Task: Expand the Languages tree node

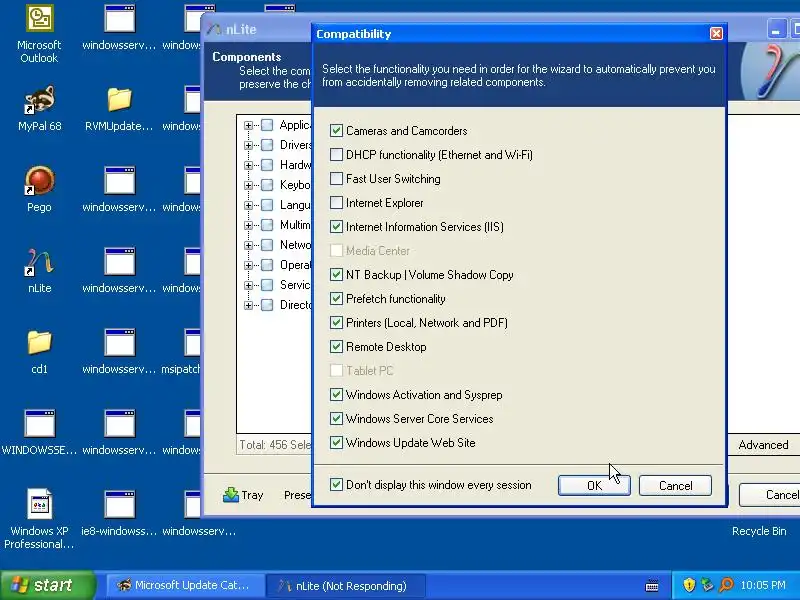Action: (x=248, y=205)
